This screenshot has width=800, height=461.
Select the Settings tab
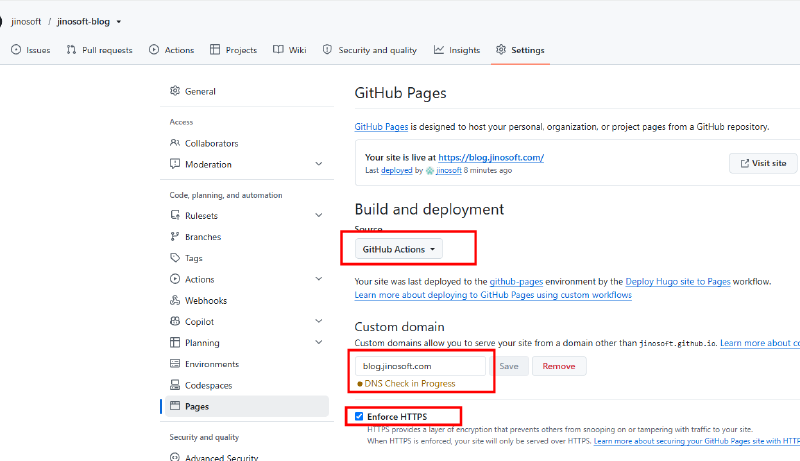520,50
